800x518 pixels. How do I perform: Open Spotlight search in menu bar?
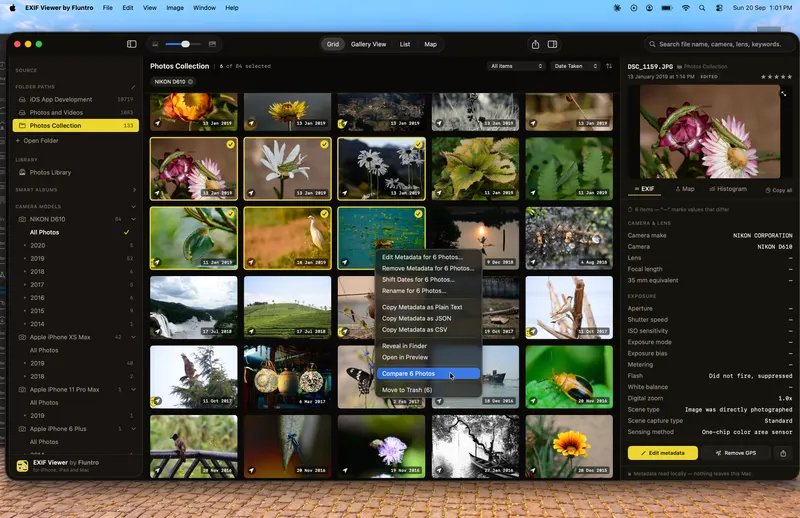coord(703,8)
